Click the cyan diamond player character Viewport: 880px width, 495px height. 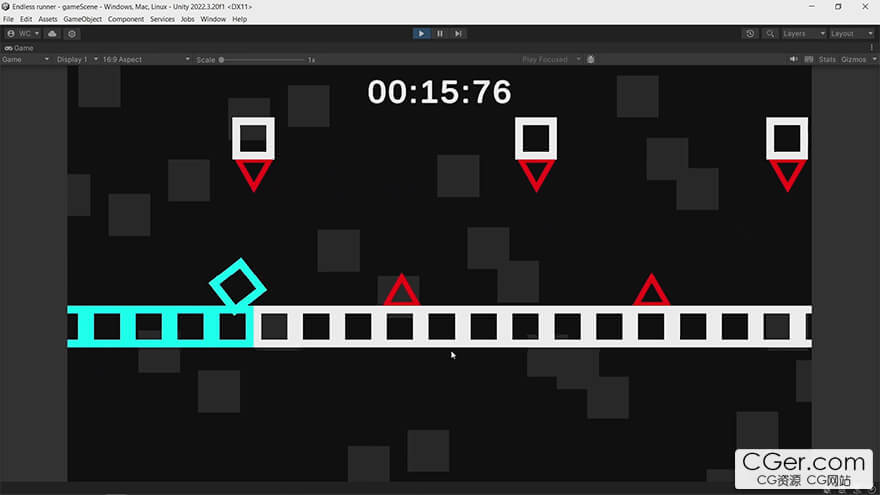click(x=238, y=286)
